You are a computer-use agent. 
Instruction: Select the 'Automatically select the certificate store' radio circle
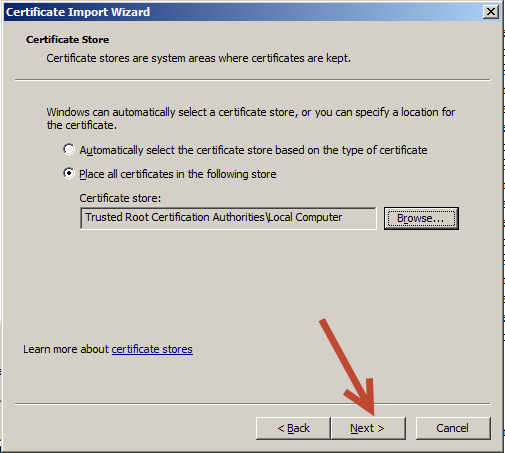tap(69, 149)
